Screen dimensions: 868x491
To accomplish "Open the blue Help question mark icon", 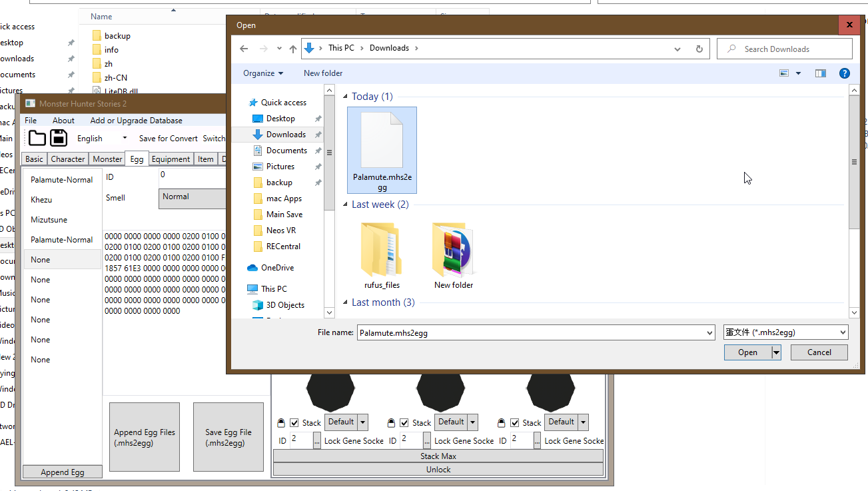I will (x=844, y=73).
